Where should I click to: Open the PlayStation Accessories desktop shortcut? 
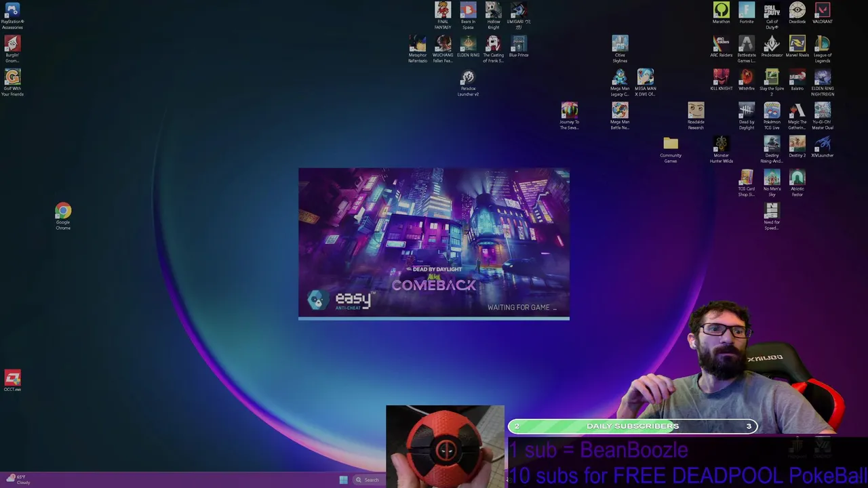tap(12, 16)
